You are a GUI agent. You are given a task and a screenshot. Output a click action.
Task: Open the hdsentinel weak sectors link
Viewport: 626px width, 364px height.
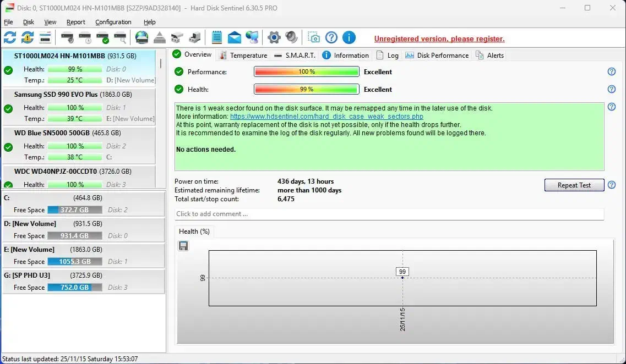[326, 117]
